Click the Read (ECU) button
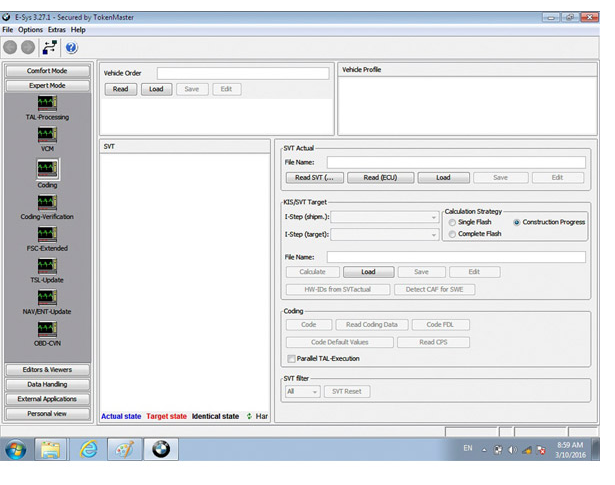615x485 pixels. click(x=379, y=178)
